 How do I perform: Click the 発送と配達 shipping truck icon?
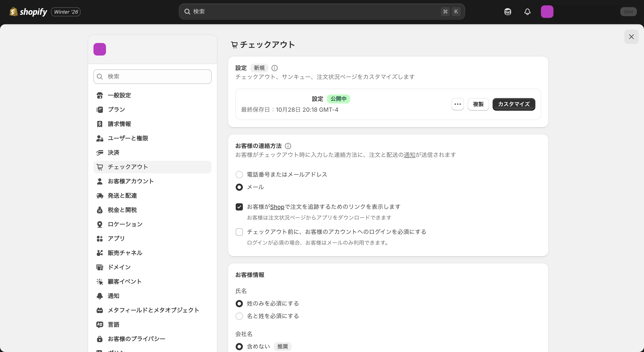100,195
